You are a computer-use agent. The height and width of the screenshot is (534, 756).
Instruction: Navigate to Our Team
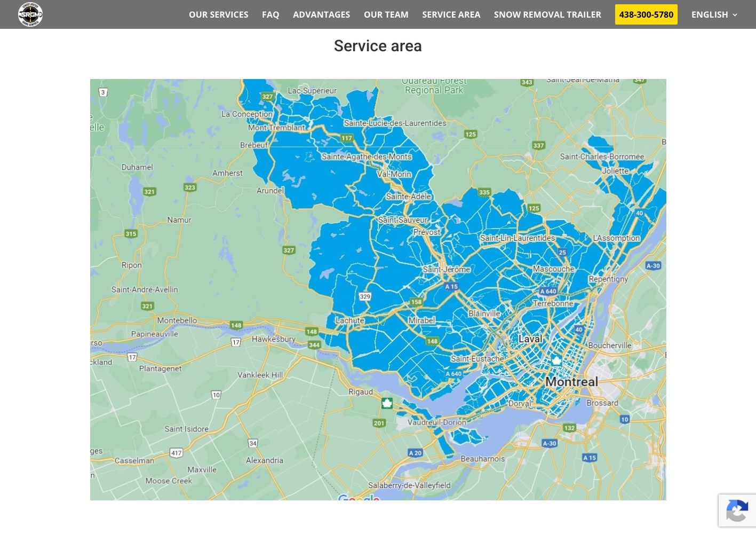pyautogui.click(x=386, y=14)
